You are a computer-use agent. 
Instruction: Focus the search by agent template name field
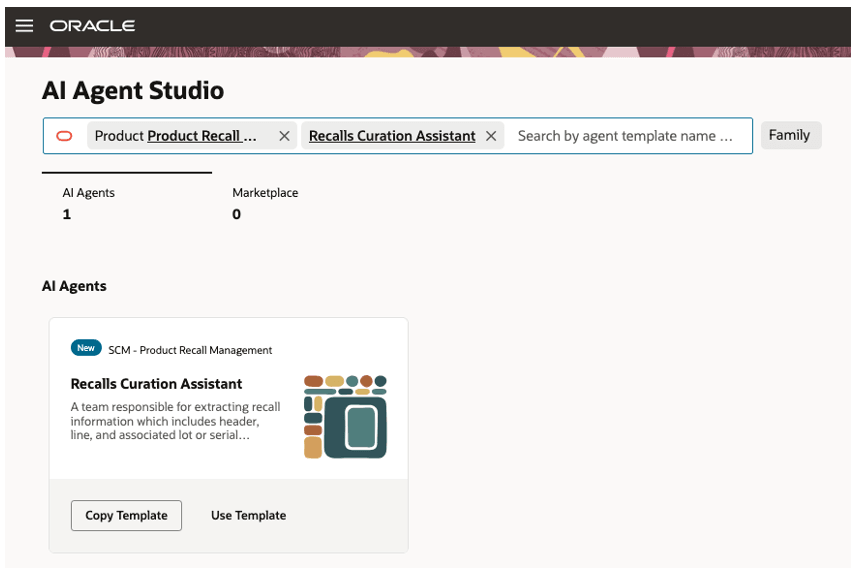625,136
